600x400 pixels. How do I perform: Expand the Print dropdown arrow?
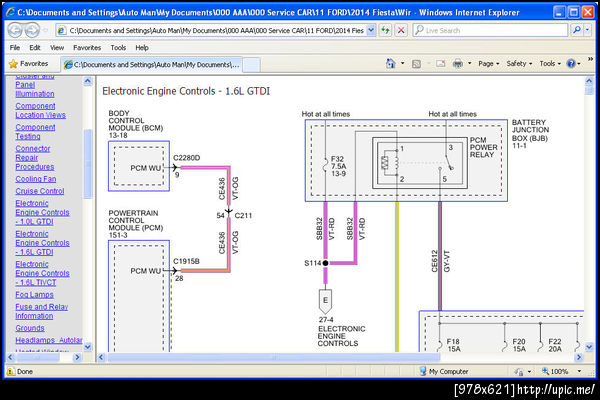pos(470,64)
